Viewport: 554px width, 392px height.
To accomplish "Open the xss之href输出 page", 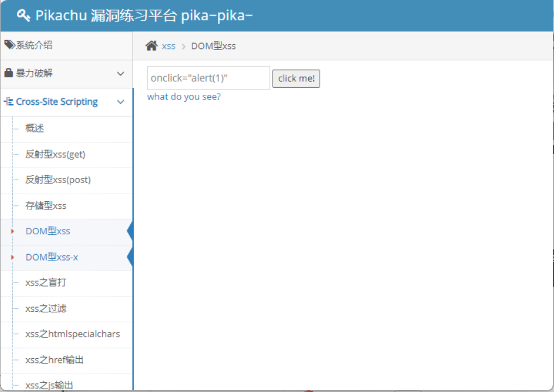I will 55,360.
